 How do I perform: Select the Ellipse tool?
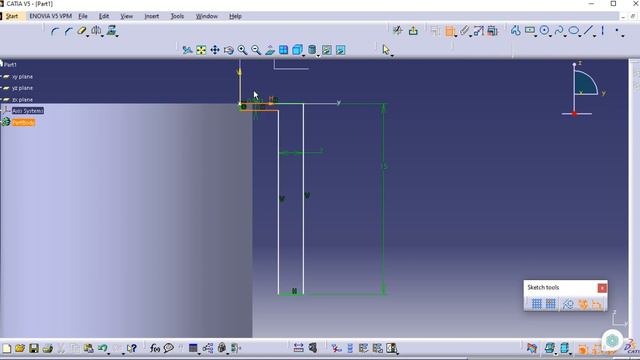(573, 30)
